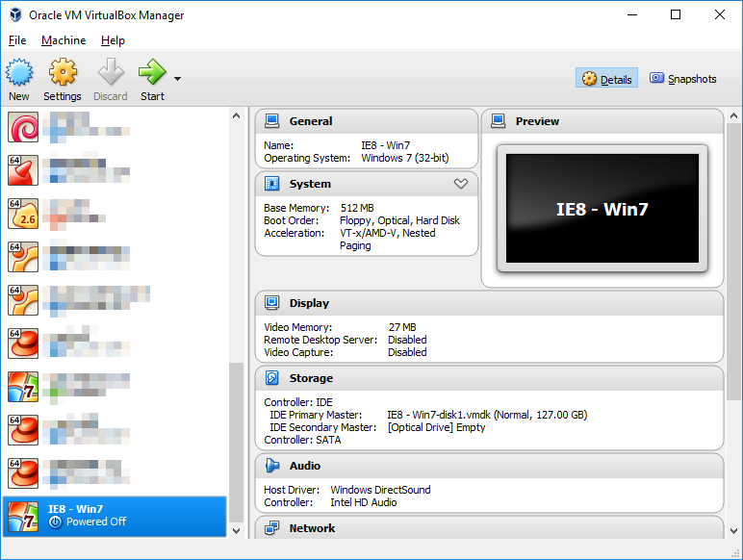
Task: Click the Debian swirl VM icon
Action: tap(23, 128)
